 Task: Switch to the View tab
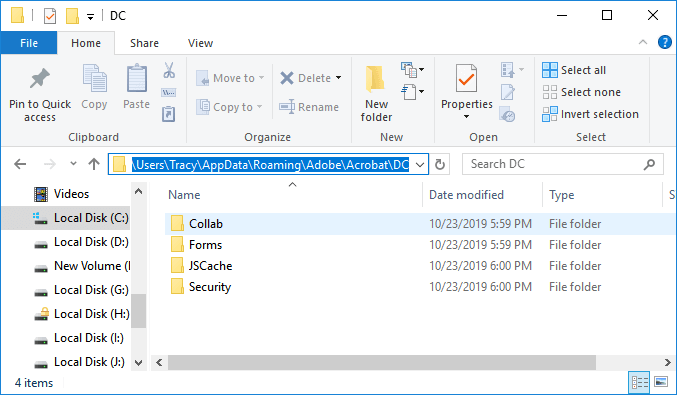pyautogui.click(x=200, y=43)
